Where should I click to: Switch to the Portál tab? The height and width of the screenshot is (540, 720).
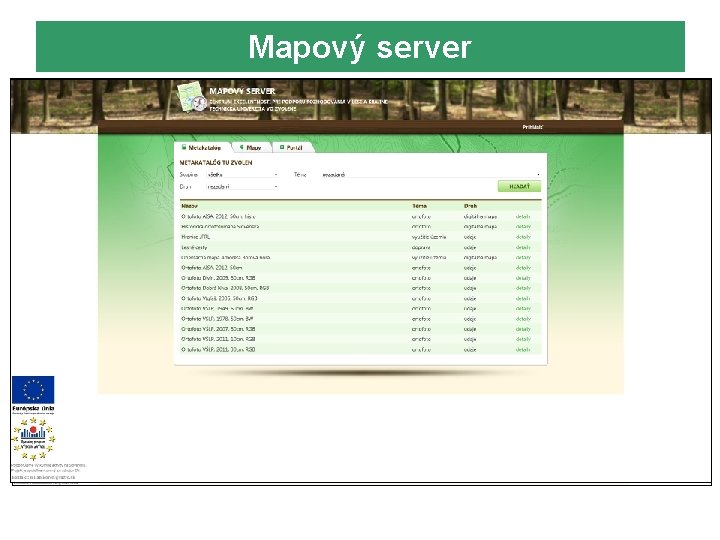pyautogui.click(x=292, y=147)
